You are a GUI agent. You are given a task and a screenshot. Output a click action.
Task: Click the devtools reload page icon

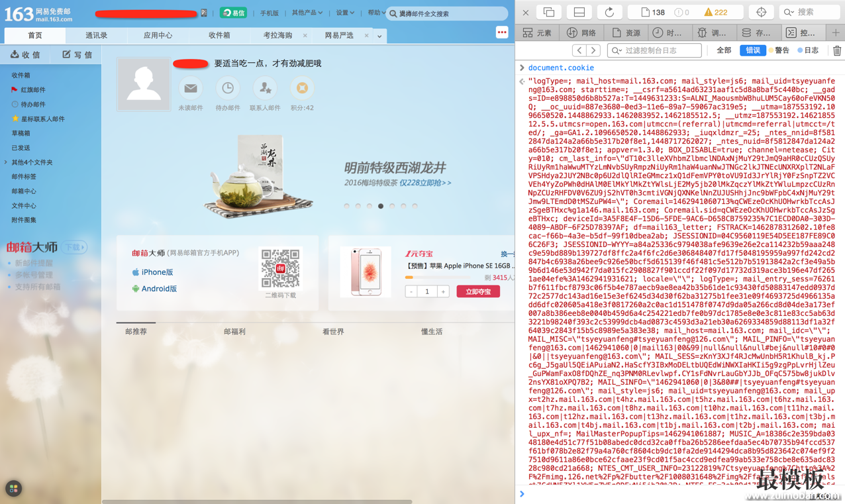(609, 12)
